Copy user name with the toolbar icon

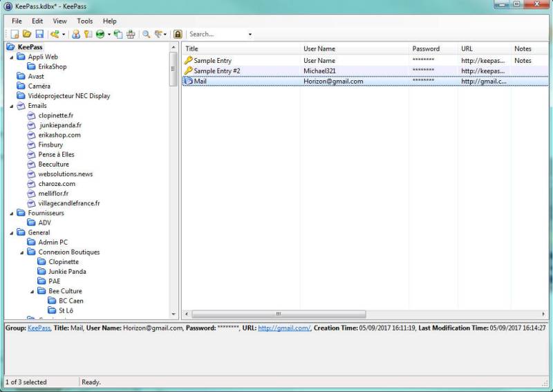pos(76,34)
